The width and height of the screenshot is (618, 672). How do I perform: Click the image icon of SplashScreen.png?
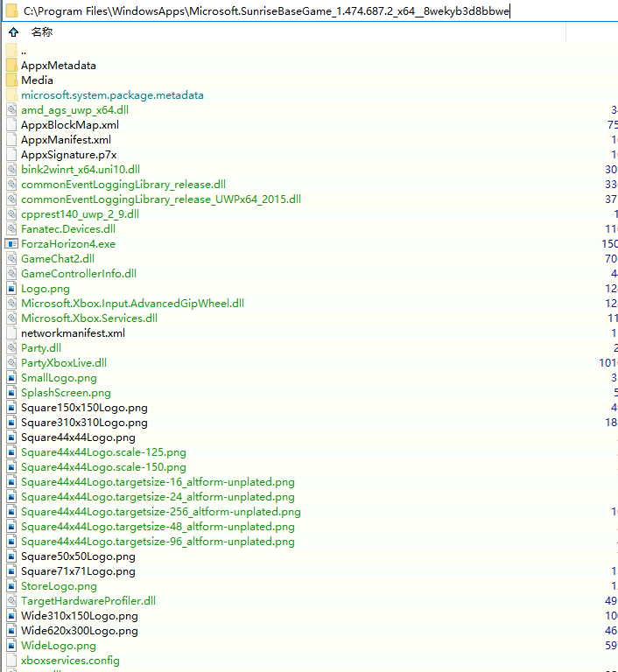click(x=12, y=393)
